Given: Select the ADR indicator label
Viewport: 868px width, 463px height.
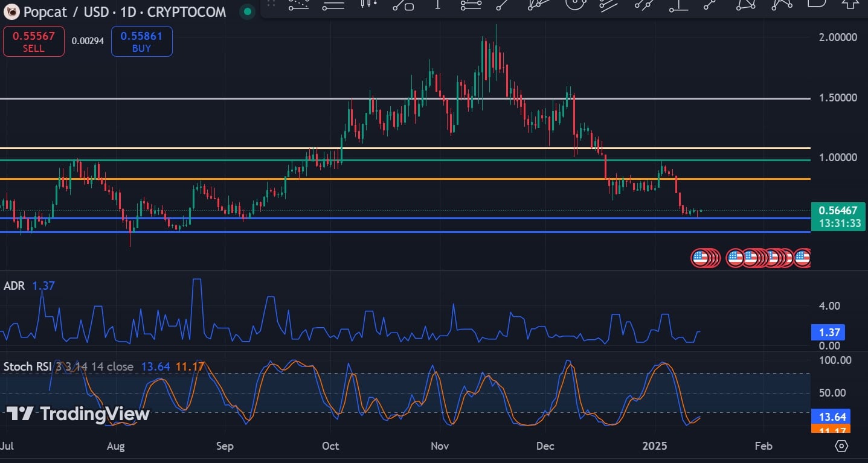Looking at the screenshot, I should click(x=14, y=286).
